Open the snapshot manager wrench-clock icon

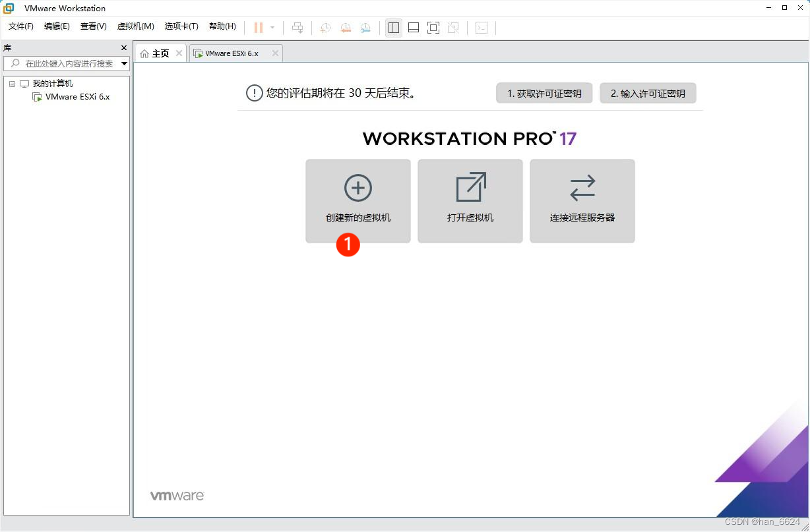[x=365, y=28]
